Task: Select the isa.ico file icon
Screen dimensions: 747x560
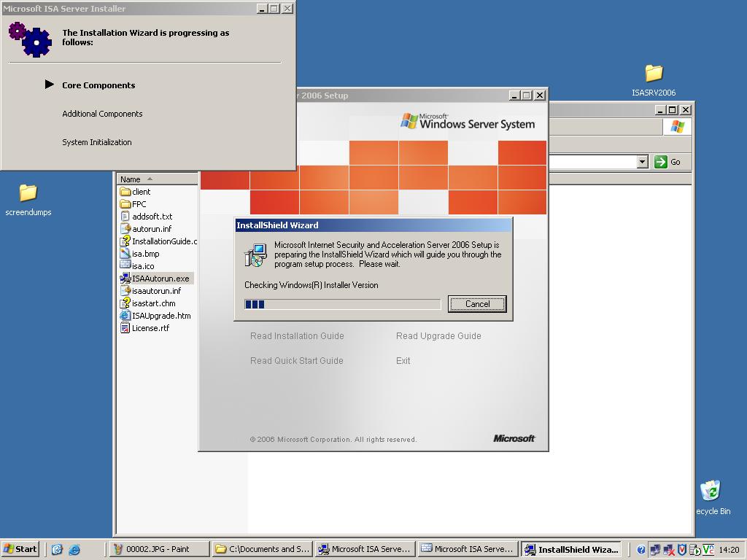Action: (125, 265)
